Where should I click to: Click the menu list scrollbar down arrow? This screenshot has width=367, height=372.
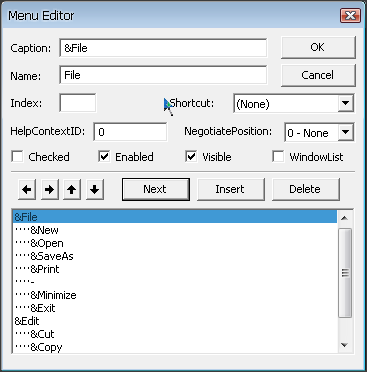point(345,345)
